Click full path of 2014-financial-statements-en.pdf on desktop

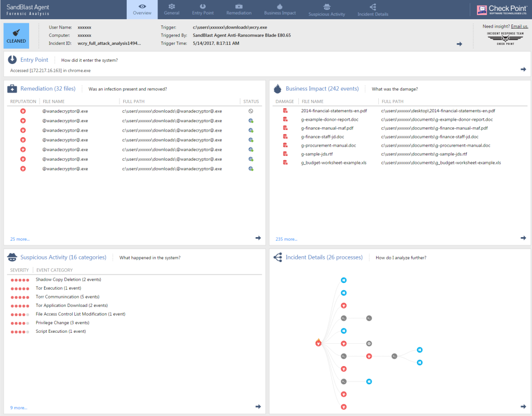[x=438, y=111]
